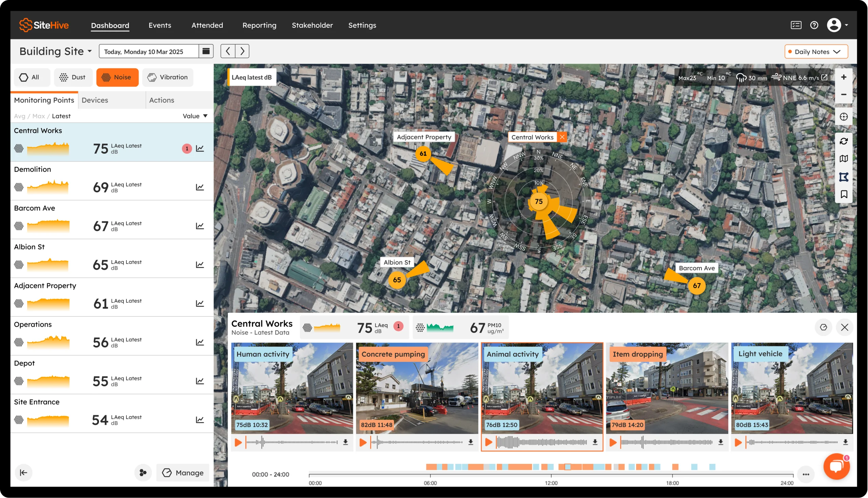868x498 pixels.
Task: Open the Value sort dropdown
Action: (195, 116)
